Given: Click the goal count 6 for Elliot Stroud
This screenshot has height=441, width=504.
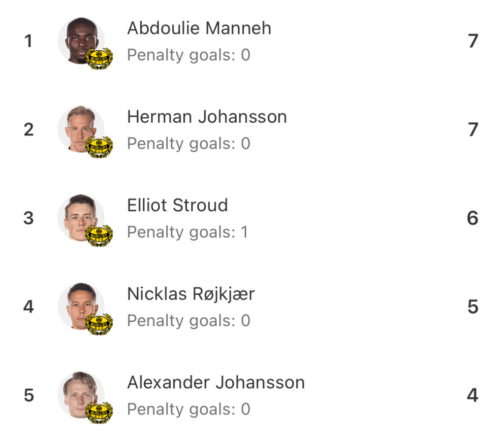Looking at the screenshot, I should point(472,218).
